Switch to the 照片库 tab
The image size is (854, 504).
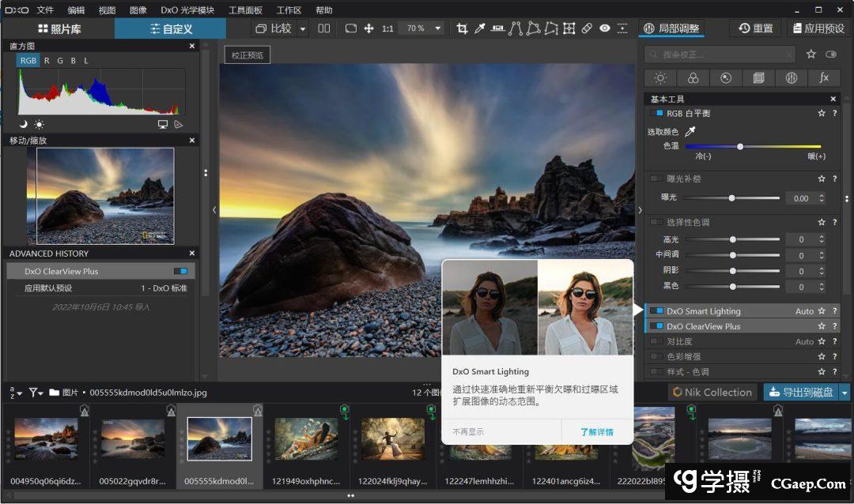pos(59,28)
